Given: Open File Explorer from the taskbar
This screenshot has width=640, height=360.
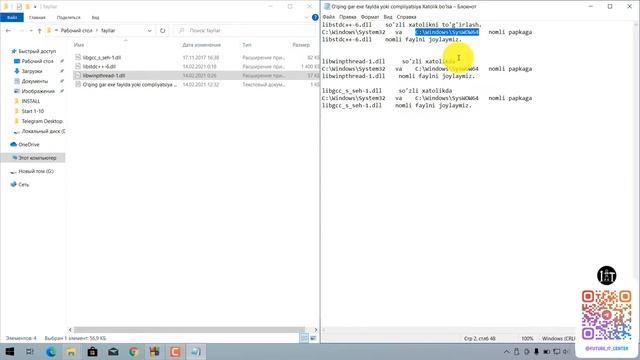Looking at the screenshot, I should click(x=71, y=351).
